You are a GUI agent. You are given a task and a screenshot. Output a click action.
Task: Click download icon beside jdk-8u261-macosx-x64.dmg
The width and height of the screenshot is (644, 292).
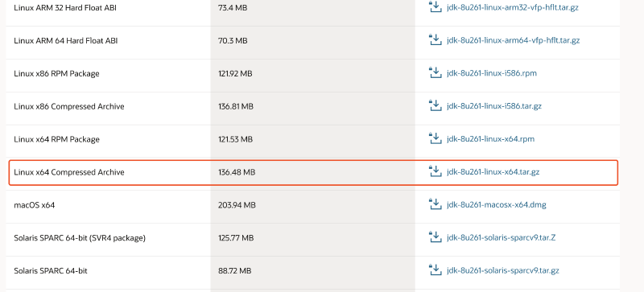(x=435, y=204)
